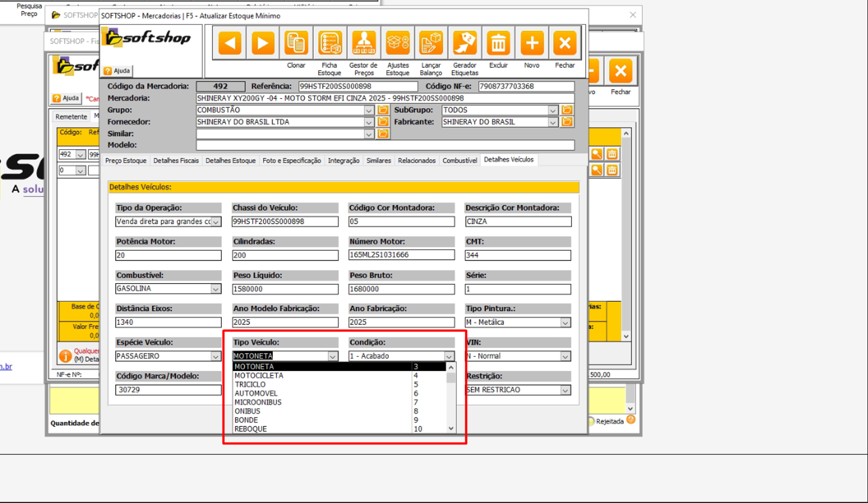Viewport: 868px width, 503px height.
Task: Select MOTOCICLETA in the Tipo Veículo list
Action: coord(259,376)
